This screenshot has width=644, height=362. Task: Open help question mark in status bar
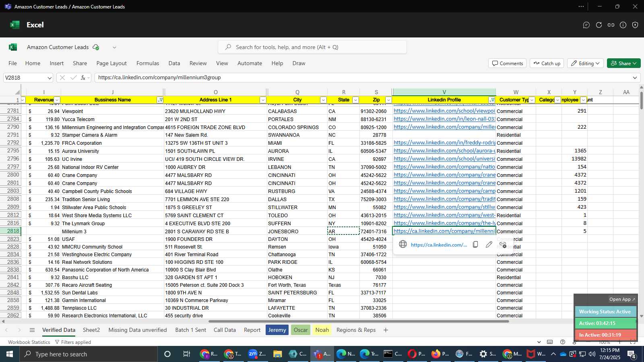[563, 342]
